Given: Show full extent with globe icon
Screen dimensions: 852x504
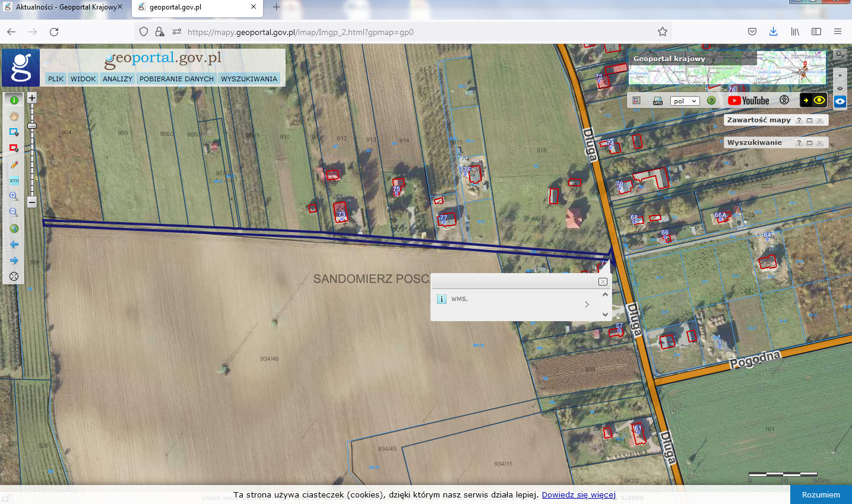Looking at the screenshot, I should [x=14, y=229].
